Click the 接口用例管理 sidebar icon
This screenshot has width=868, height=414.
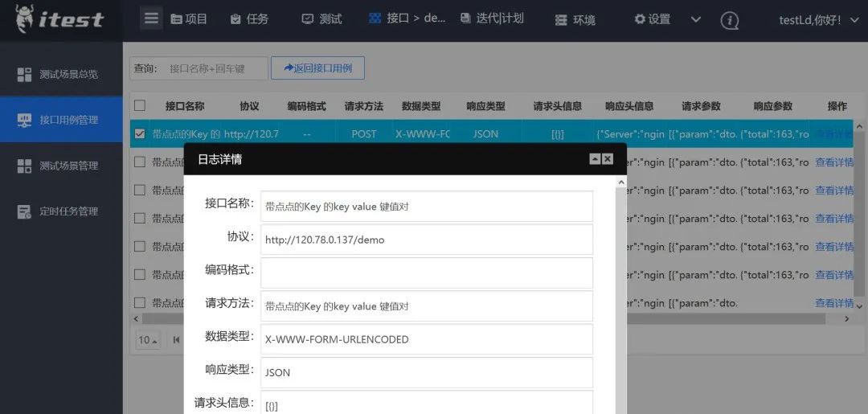tap(24, 120)
